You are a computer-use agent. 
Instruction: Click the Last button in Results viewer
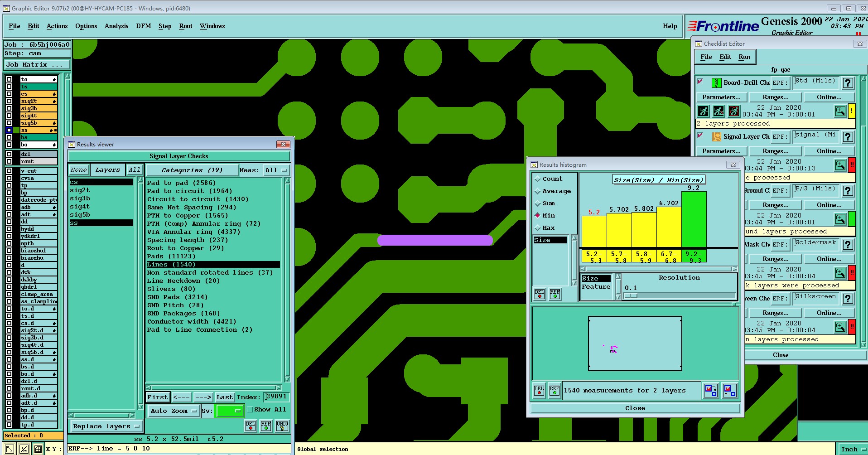click(224, 397)
